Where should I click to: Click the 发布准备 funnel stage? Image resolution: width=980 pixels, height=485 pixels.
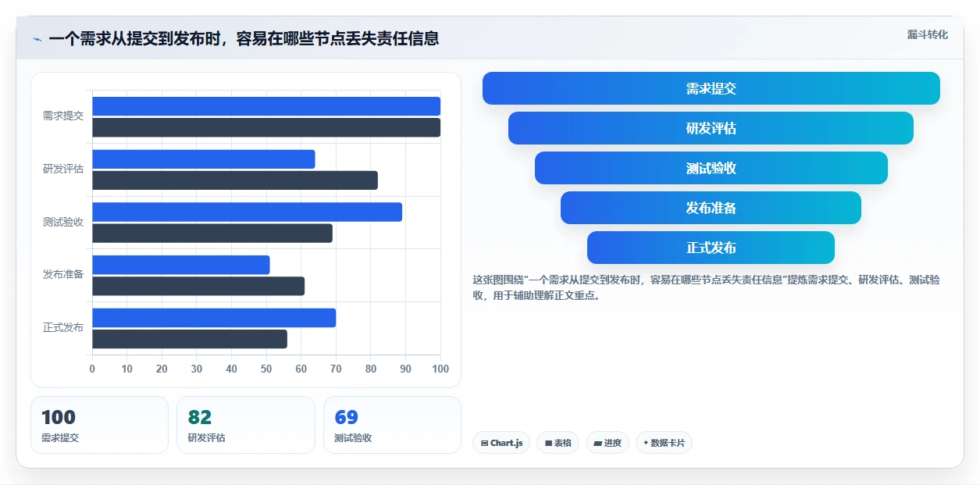click(x=711, y=208)
